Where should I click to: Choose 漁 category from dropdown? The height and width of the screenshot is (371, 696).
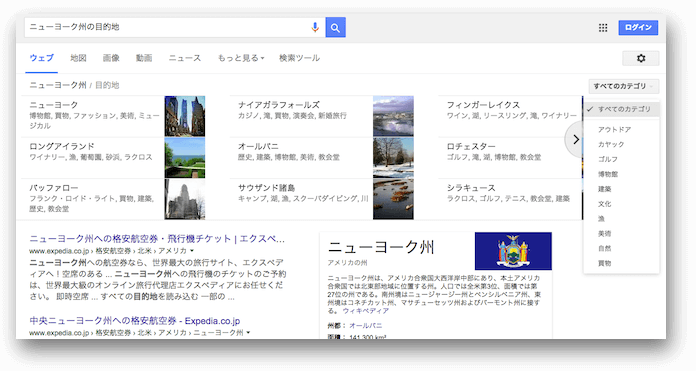click(x=601, y=219)
